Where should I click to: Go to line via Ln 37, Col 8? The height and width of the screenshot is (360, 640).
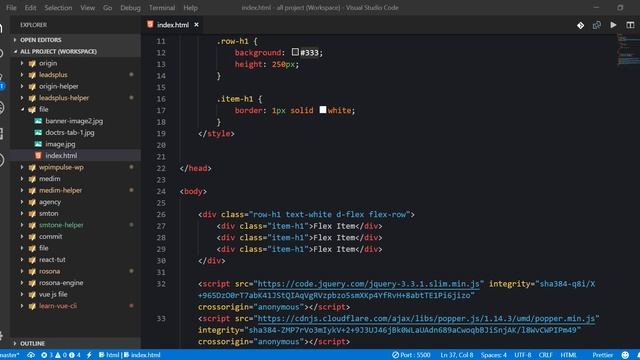[x=457, y=355]
